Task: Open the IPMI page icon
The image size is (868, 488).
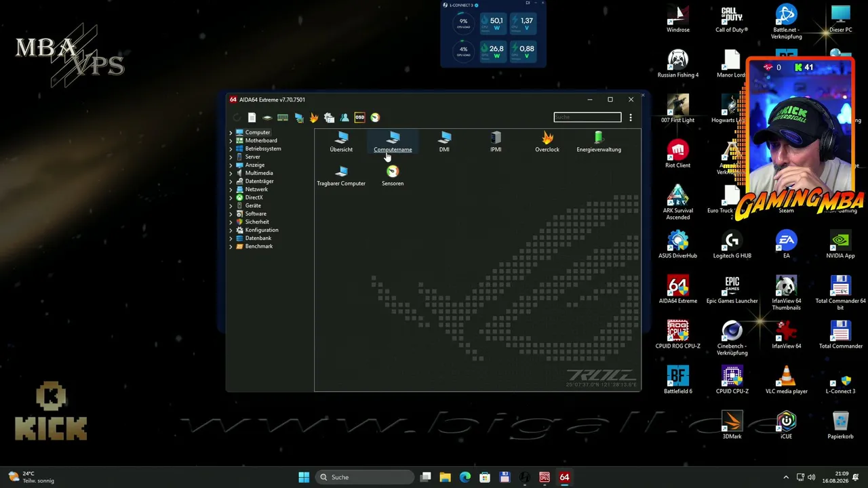Action: pyautogui.click(x=496, y=142)
